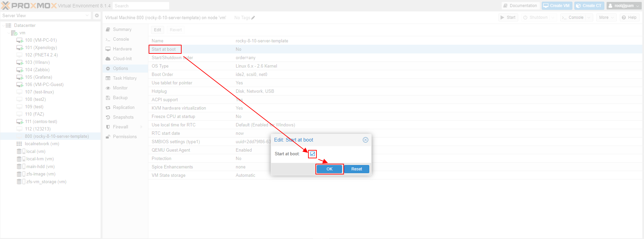Click the Snapshots history icon
This screenshot has width=644, height=239.
(108, 117)
